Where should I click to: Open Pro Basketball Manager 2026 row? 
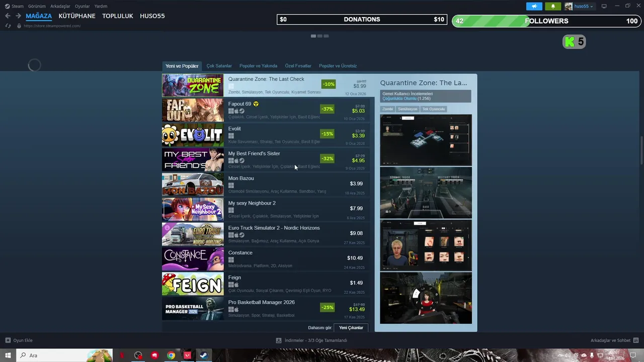coord(266,309)
